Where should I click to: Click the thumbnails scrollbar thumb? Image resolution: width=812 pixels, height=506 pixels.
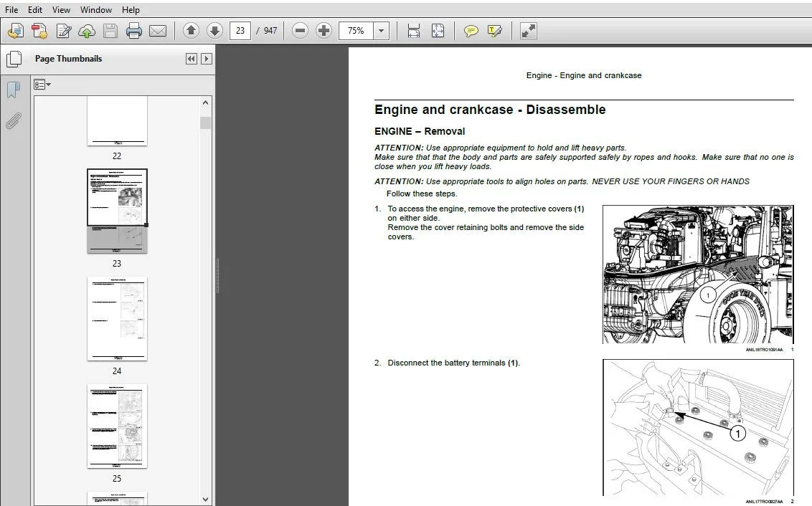pyautogui.click(x=206, y=123)
